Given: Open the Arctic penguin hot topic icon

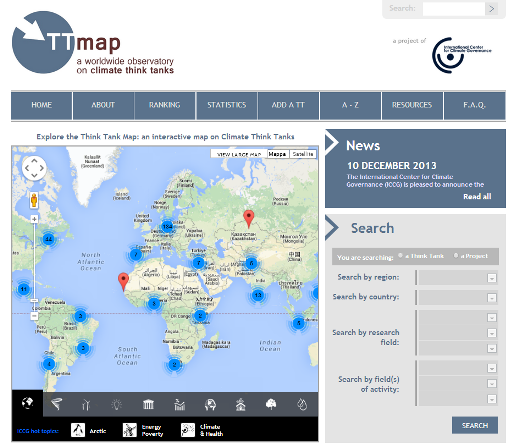Looking at the screenshot, I should [x=78, y=430].
